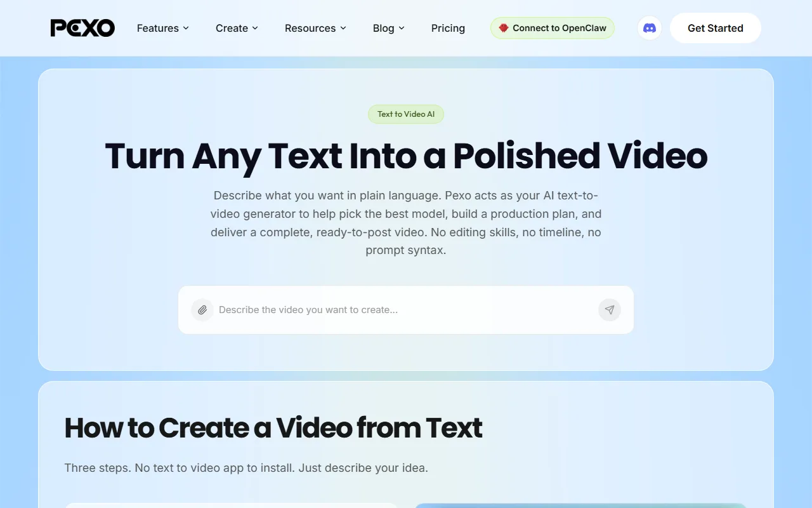
Task: Focus the video description input field
Action: [406, 310]
